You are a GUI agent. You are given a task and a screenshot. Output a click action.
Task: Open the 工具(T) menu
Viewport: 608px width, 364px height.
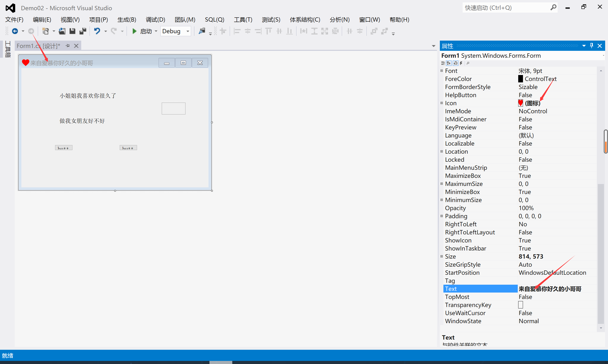click(243, 20)
